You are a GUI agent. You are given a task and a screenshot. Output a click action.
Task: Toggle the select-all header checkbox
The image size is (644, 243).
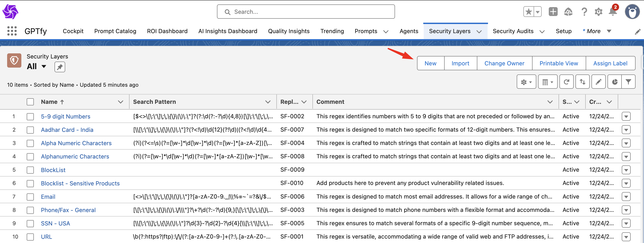(30, 102)
